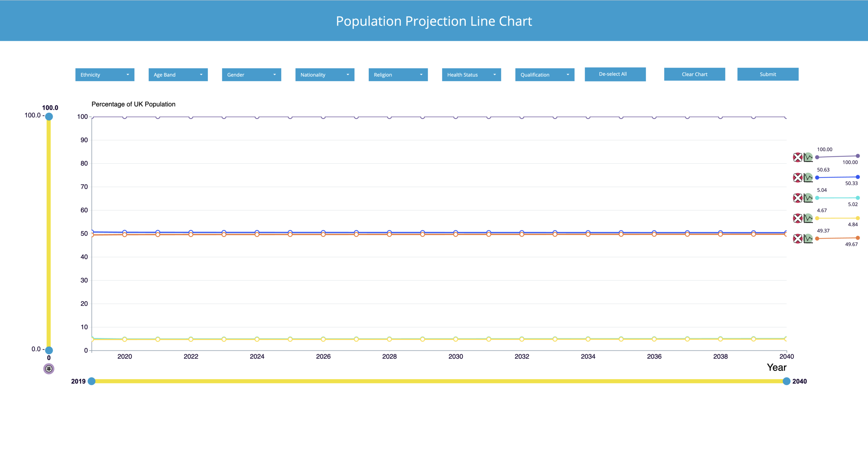Click the blue line data point at 2030
This screenshot has width=868, height=450.
pos(456,232)
